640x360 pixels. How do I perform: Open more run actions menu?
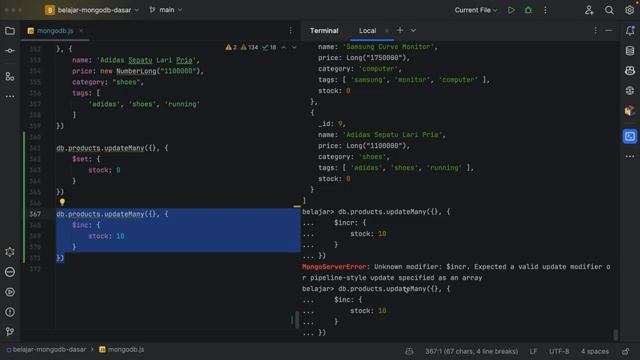(x=545, y=10)
